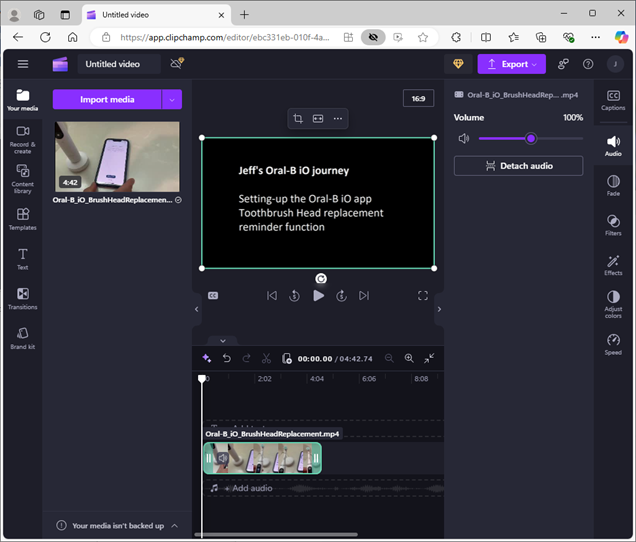636x542 pixels.
Task: Mute audio using the Volume speaker icon
Action: (464, 139)
